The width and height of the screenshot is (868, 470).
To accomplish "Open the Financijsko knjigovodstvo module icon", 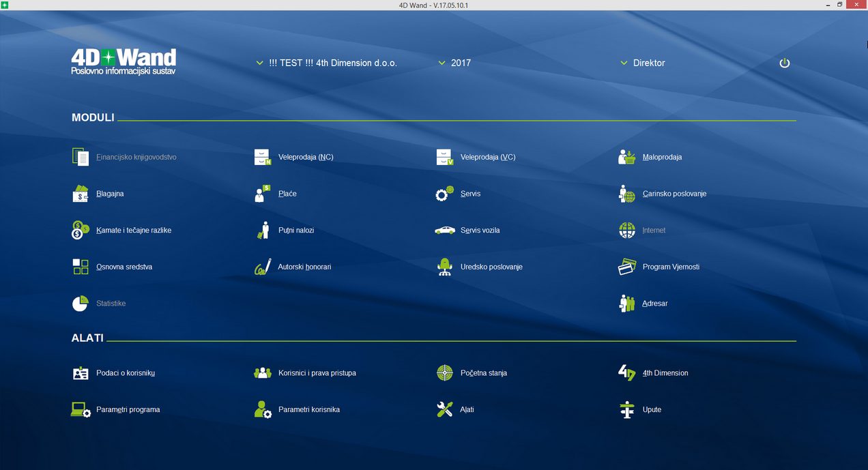I will (81, 157).
